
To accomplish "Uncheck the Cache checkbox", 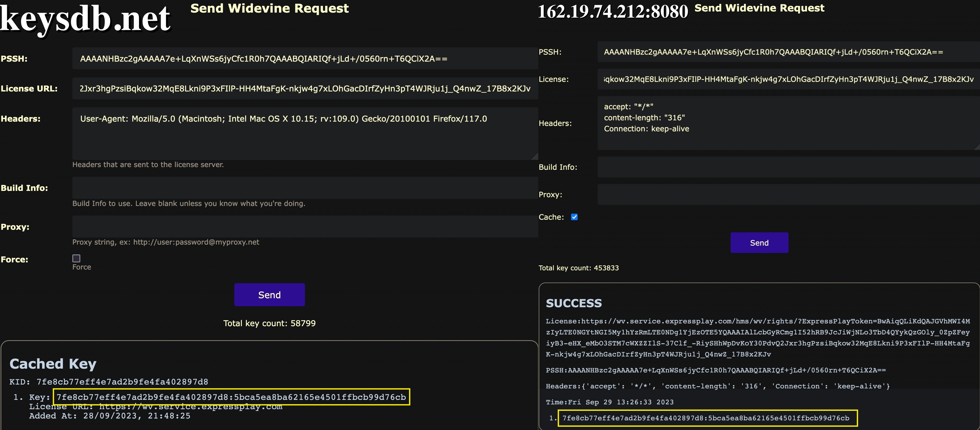I will 574,217.
